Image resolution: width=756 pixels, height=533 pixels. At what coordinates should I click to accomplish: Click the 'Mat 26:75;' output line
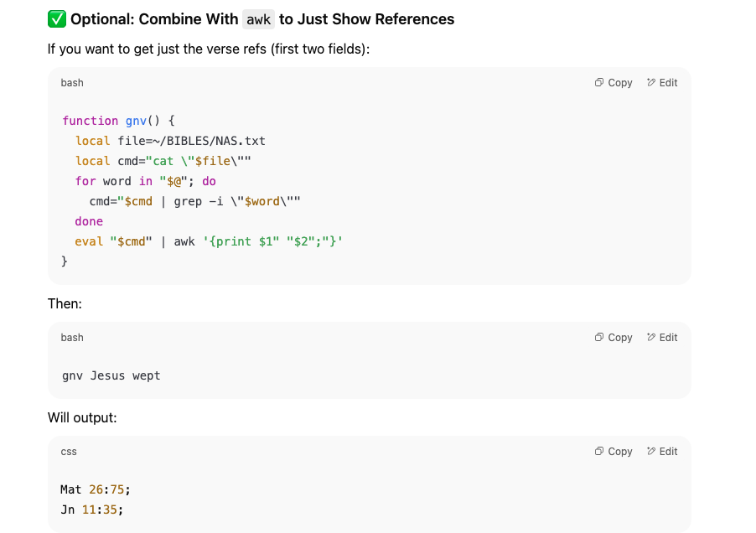pyautogui.click(x=96, y=489)
